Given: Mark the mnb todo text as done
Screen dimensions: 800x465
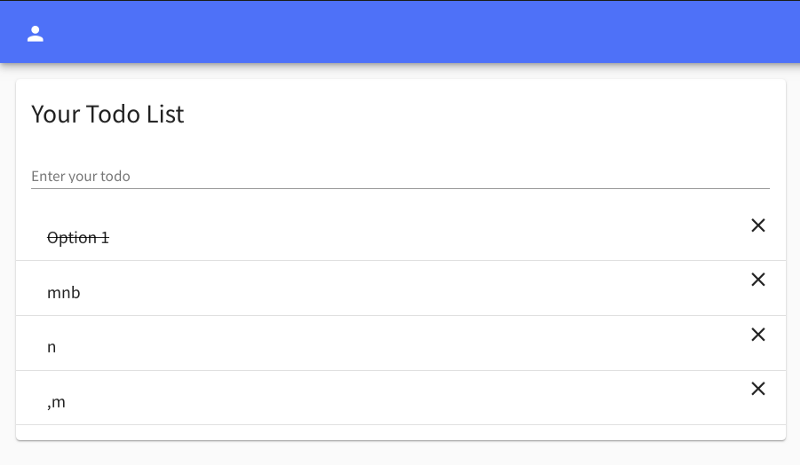Looking at the screenshot, I should point(64,292).
